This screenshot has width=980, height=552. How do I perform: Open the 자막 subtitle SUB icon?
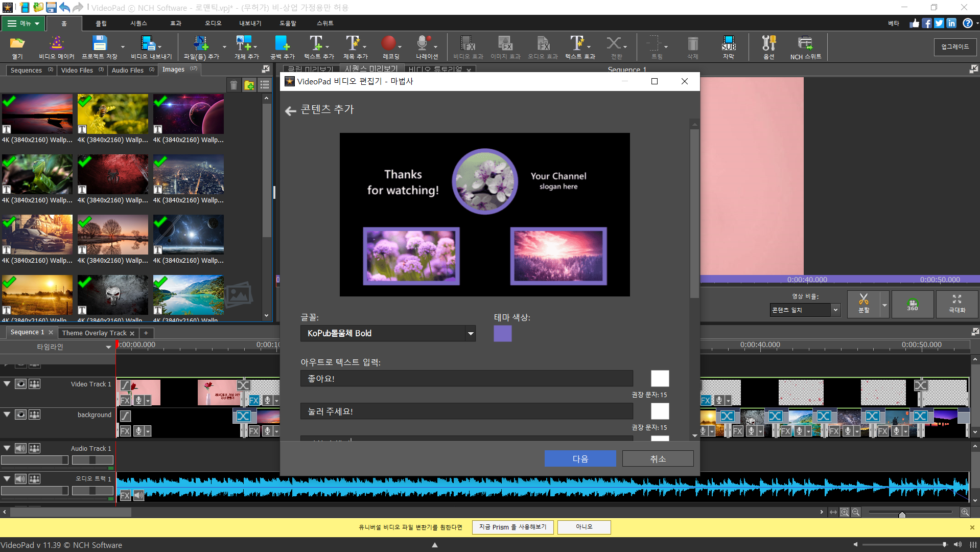coord(729,47)
